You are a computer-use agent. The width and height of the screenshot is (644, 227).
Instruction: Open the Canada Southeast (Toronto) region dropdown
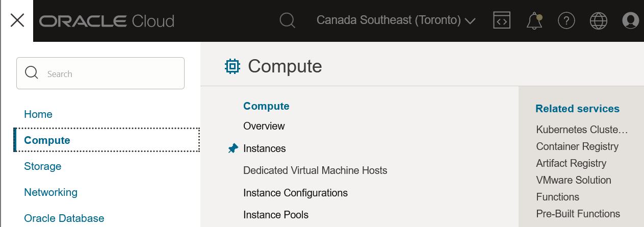coord(396,20)
